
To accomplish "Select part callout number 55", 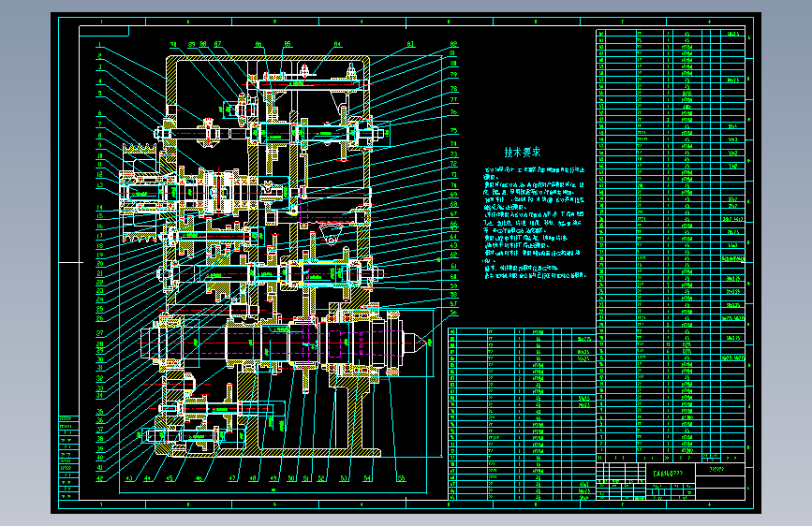I will pos(401,478).
